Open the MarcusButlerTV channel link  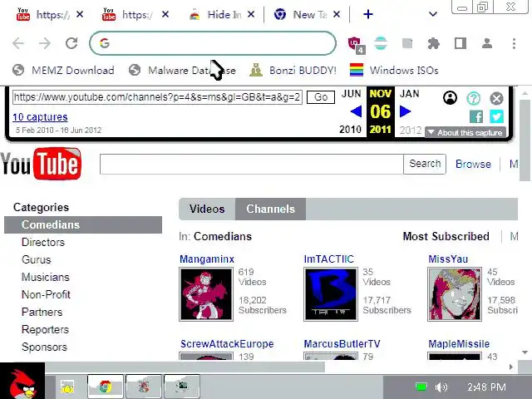[x=342, y=344]
